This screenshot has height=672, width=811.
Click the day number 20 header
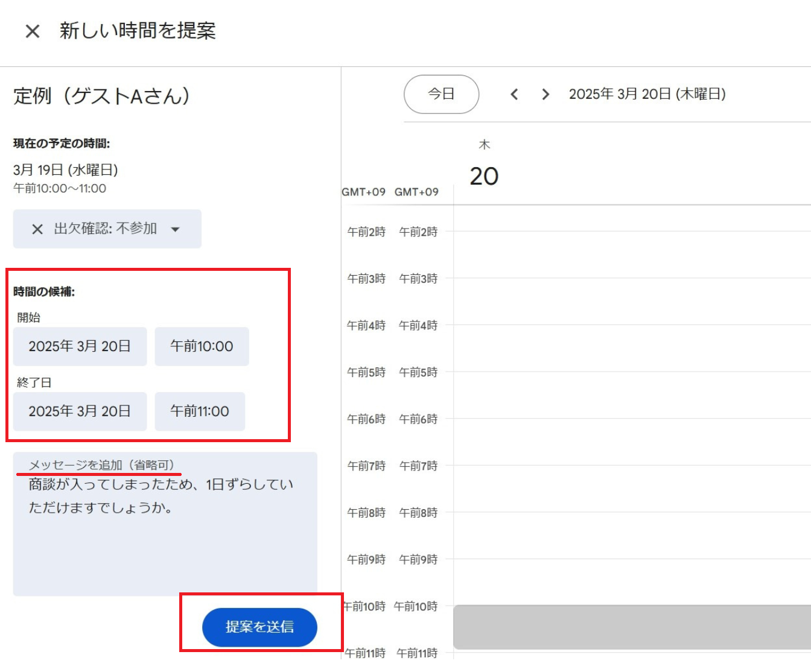(x=484, y=176)
